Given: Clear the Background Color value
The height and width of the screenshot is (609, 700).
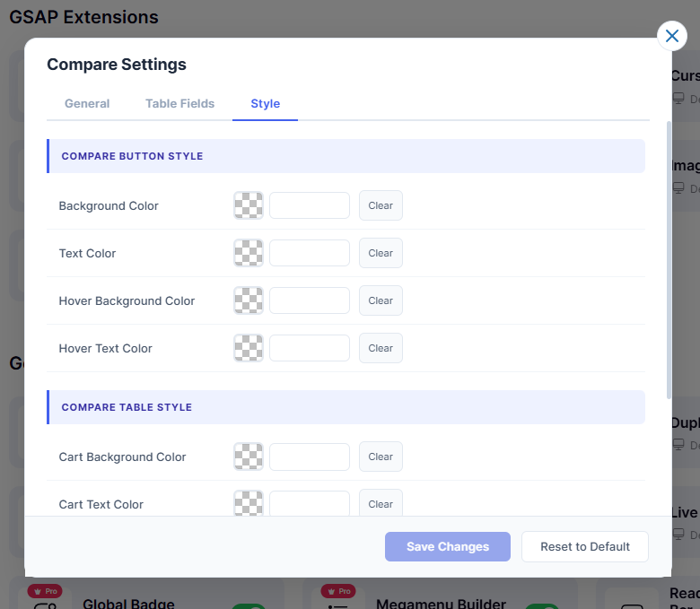Looking at the screenshot, I should [381, 205].
